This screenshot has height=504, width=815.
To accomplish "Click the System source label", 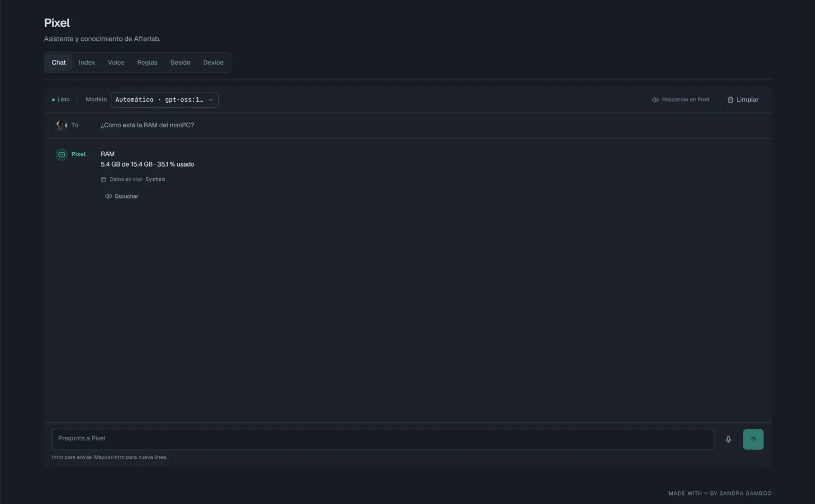I will point(155,179).
